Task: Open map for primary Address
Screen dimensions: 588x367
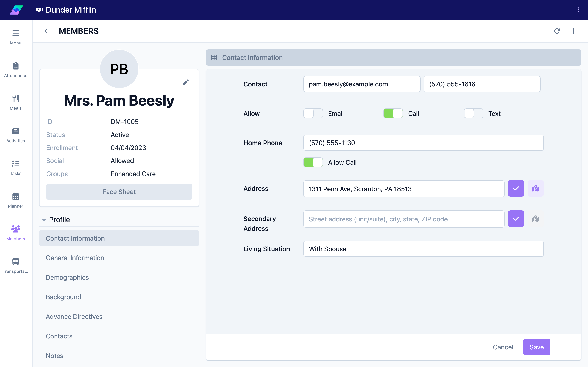Action: pos(536,188)
